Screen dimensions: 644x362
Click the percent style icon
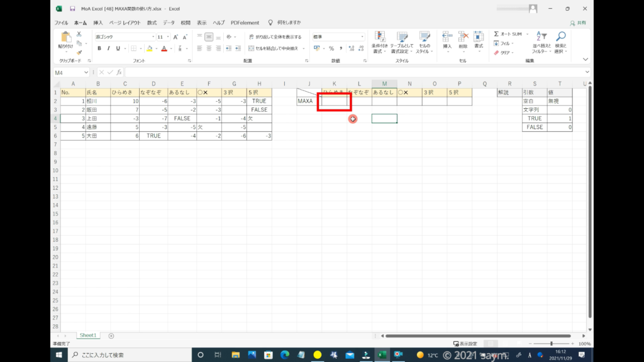[331, 48]
